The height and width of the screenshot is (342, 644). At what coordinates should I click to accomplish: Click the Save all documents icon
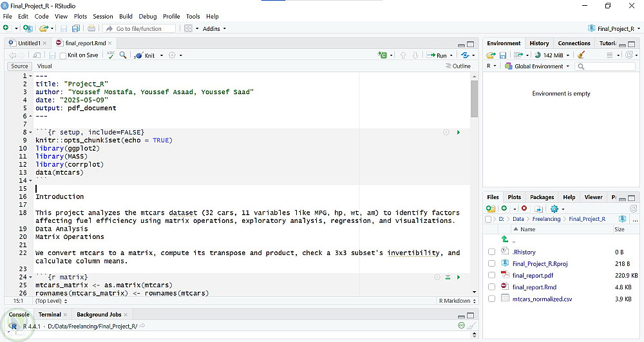click(76, 28)
